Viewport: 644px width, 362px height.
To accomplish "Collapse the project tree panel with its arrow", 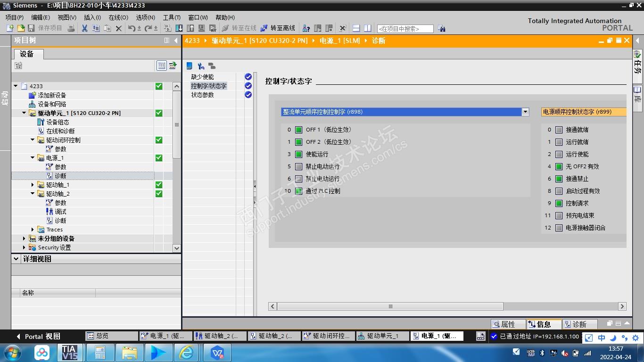I will pos(176,41).
